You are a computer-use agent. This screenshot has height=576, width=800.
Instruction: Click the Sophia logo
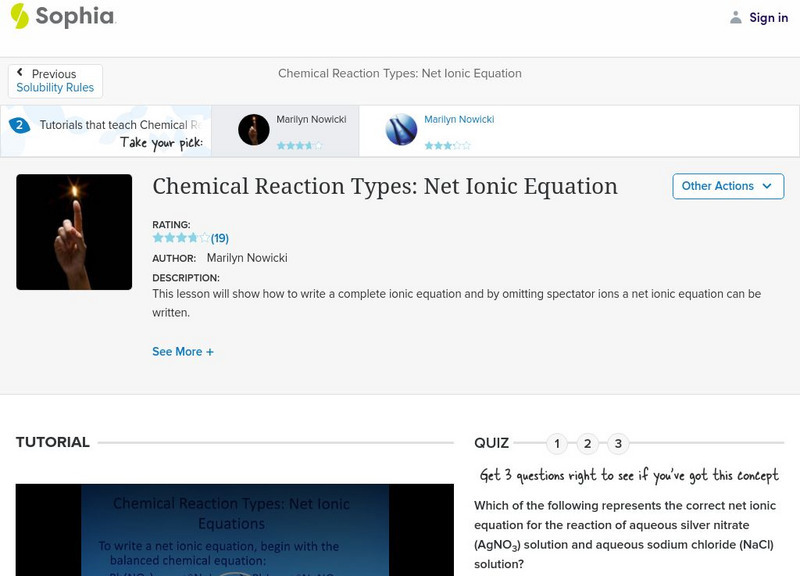point(60,17)
